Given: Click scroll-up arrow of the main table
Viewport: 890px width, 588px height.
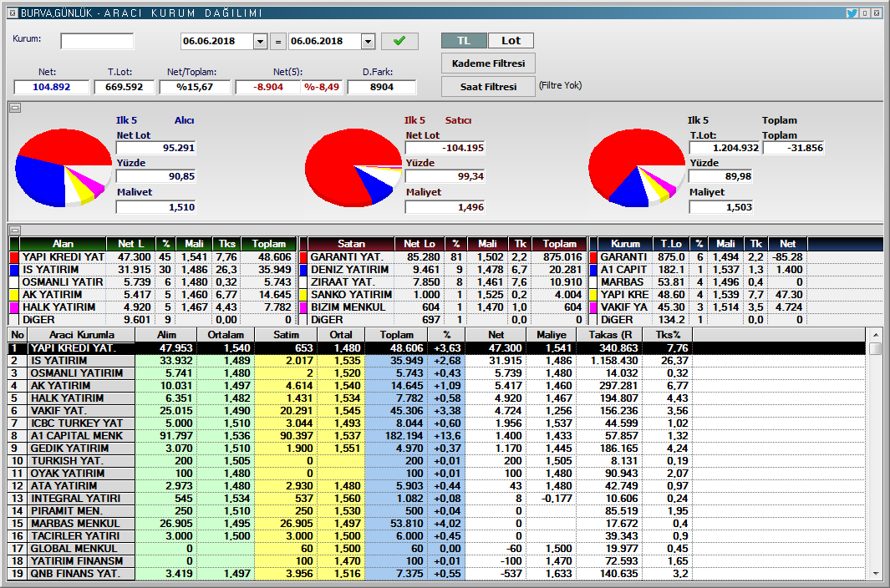Looking at the screenshot, I should click(876, 335).
